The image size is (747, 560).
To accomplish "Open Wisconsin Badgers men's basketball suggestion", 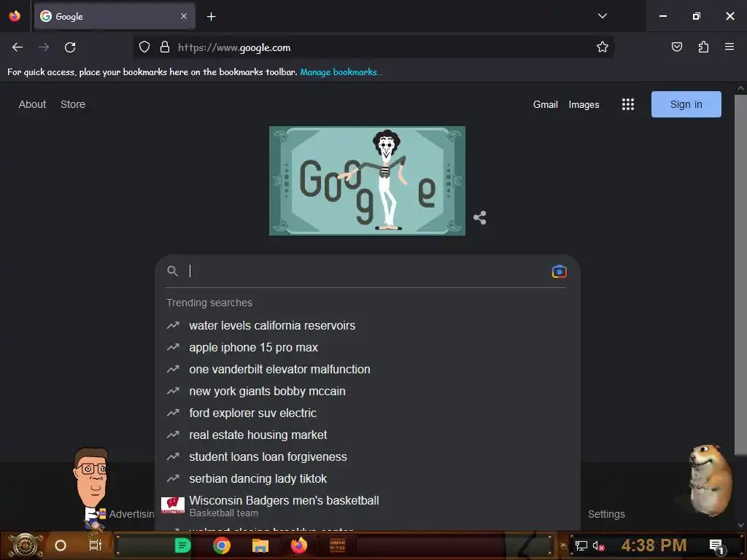I will click(368, 506).
